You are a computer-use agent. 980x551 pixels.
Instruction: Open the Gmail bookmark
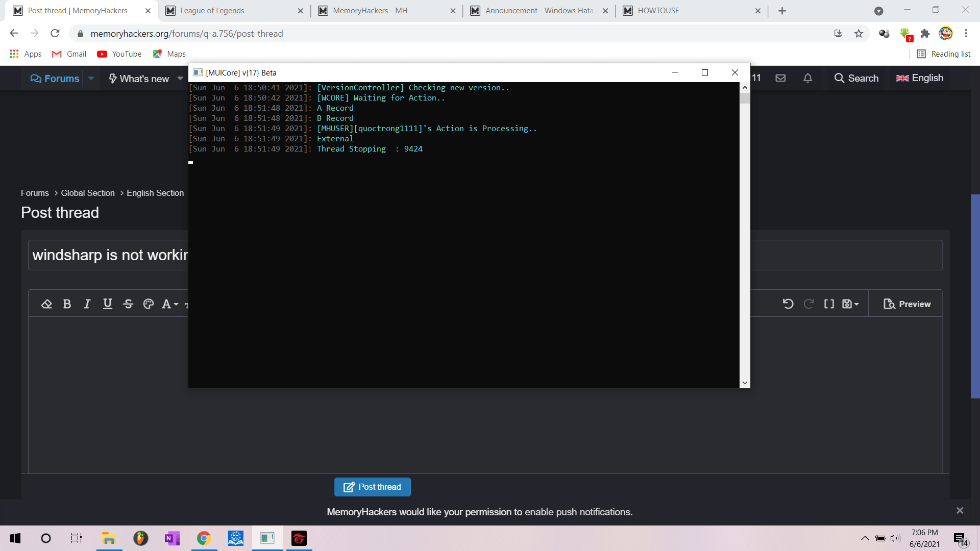69,54
